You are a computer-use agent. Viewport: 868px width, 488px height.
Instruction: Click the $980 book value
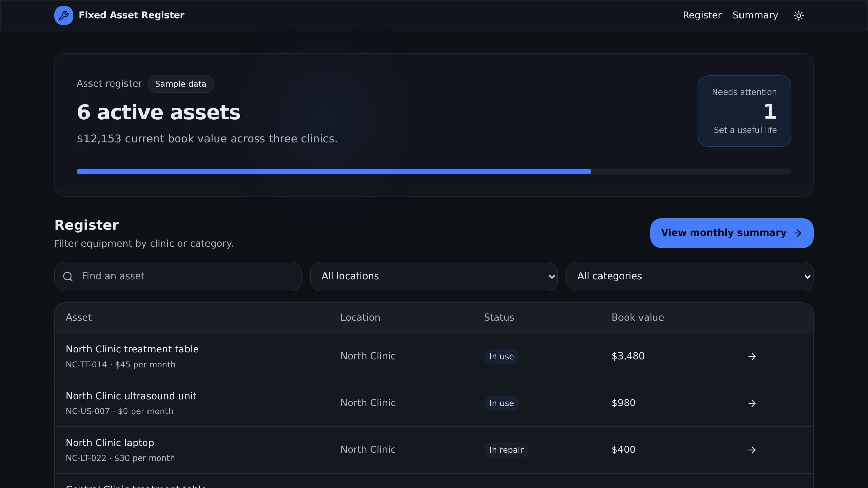pos(623,403)
